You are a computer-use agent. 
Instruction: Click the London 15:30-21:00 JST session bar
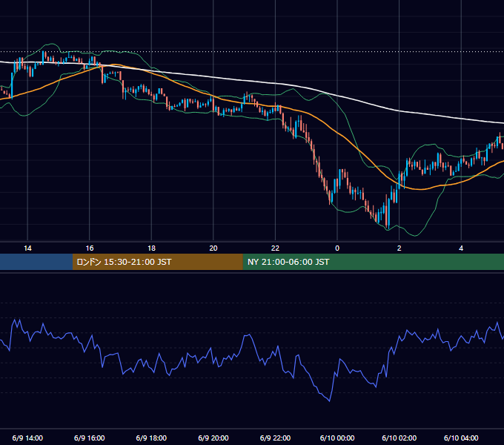(157, 262)
